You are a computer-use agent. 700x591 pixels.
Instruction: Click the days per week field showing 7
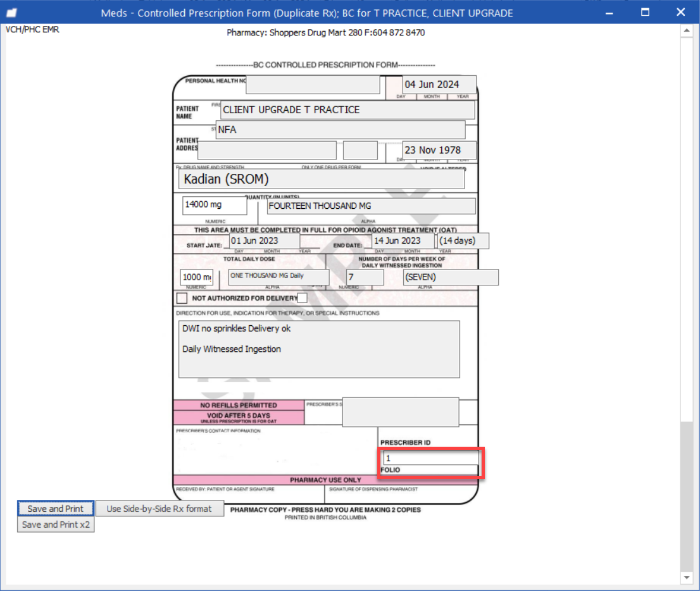click(x=365, y=277)
